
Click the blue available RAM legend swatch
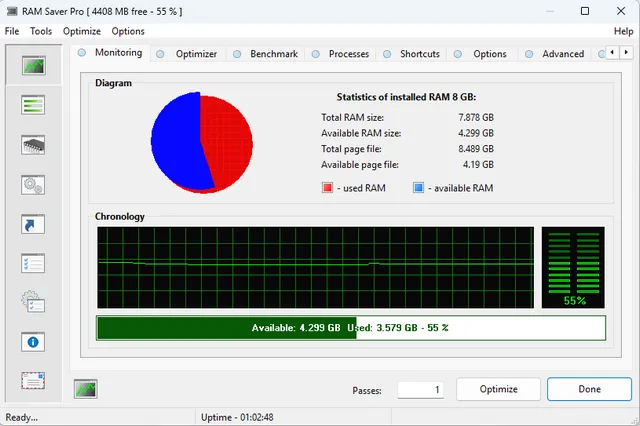[x=418, y=188]
